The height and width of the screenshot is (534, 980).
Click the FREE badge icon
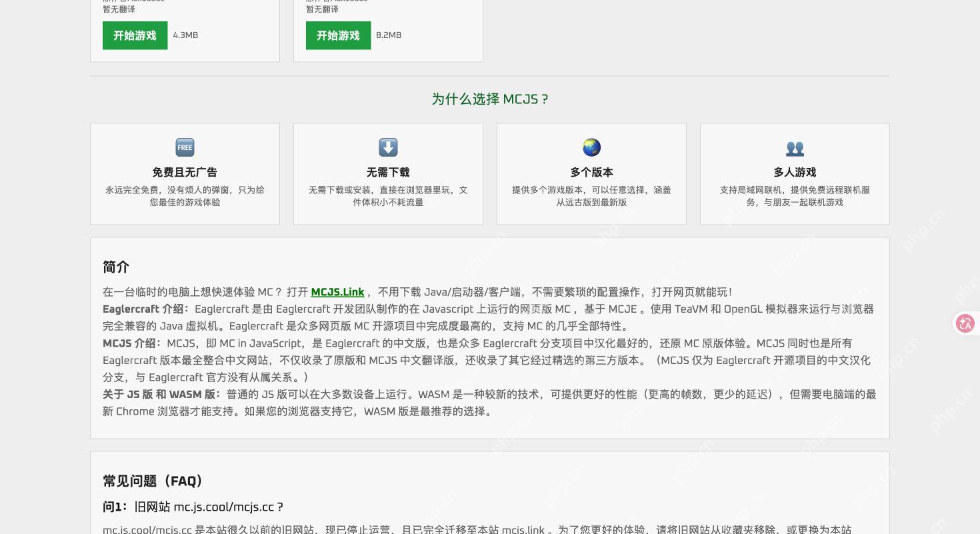[185, 147]
